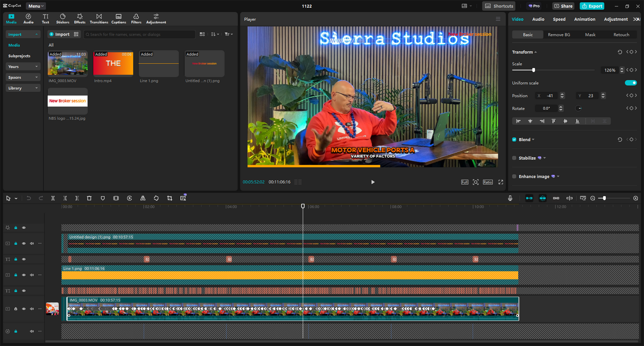The height and width of the screenshot is (346, 644).
Task: Click the Split tool in the timeline toolbar
Action: point(53,198)
